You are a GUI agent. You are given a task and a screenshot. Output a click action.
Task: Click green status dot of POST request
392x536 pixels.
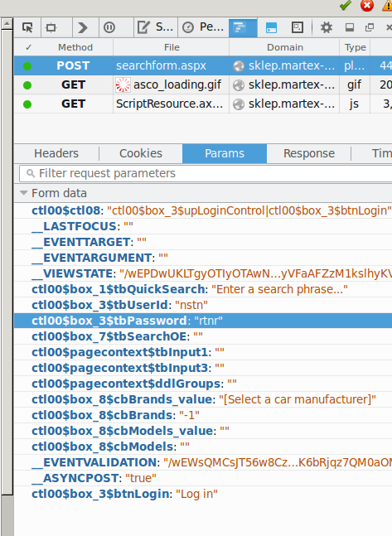pyautogui.click(x=27, y=66)
